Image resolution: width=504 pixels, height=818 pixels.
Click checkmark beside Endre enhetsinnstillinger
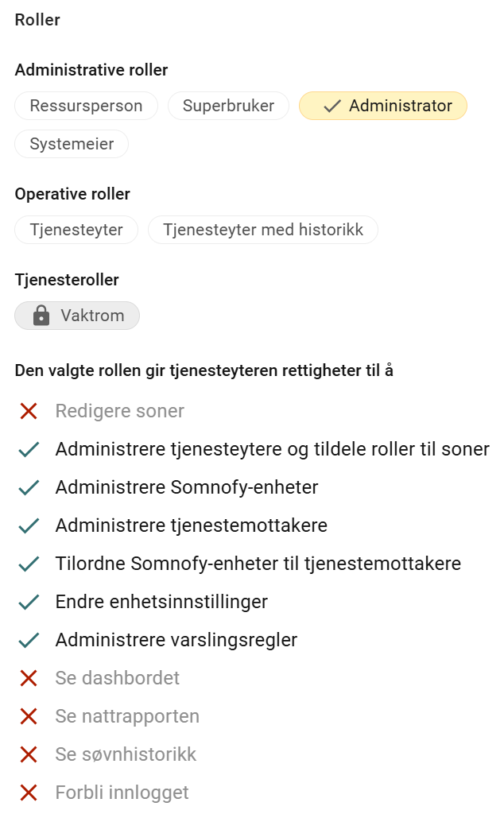click(29, 602)
